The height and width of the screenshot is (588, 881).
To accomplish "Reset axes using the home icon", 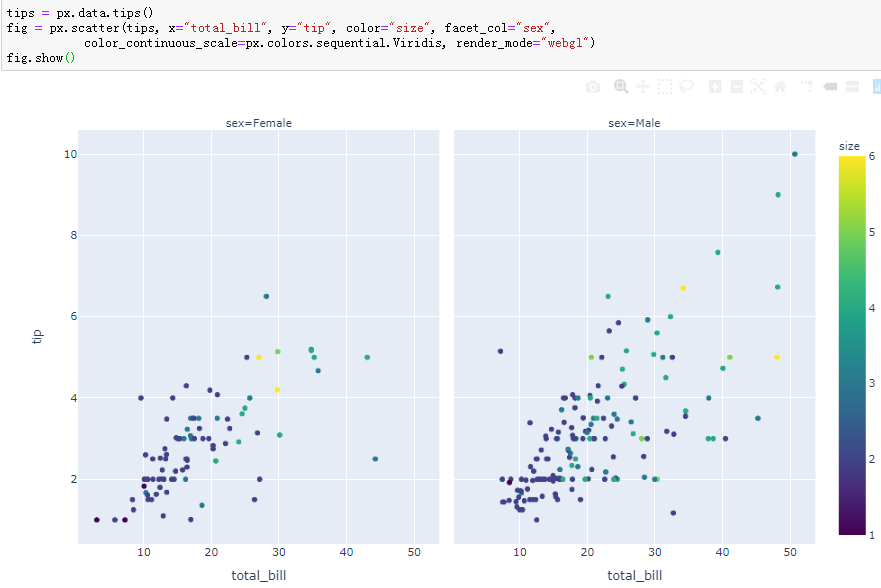I will (x=778, y=87).
